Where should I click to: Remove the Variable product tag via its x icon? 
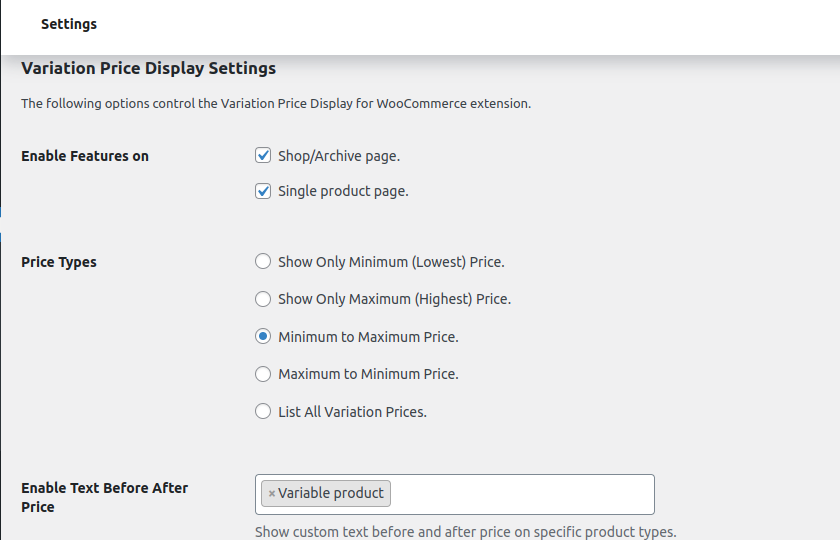tap(272, 493)
